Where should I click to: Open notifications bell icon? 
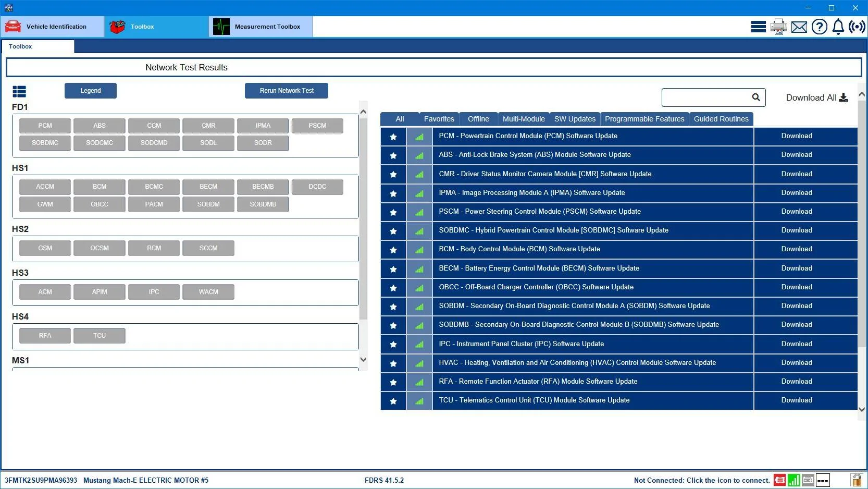838,27
